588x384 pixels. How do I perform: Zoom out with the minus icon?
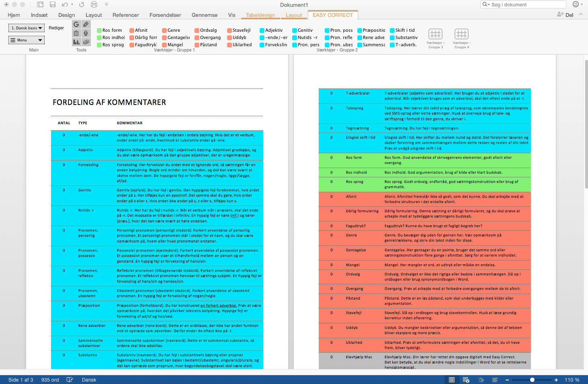tap(507, 380)
